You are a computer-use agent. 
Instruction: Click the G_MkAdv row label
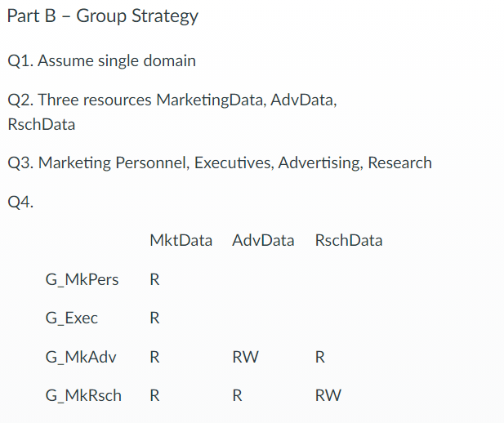(81, 357)
